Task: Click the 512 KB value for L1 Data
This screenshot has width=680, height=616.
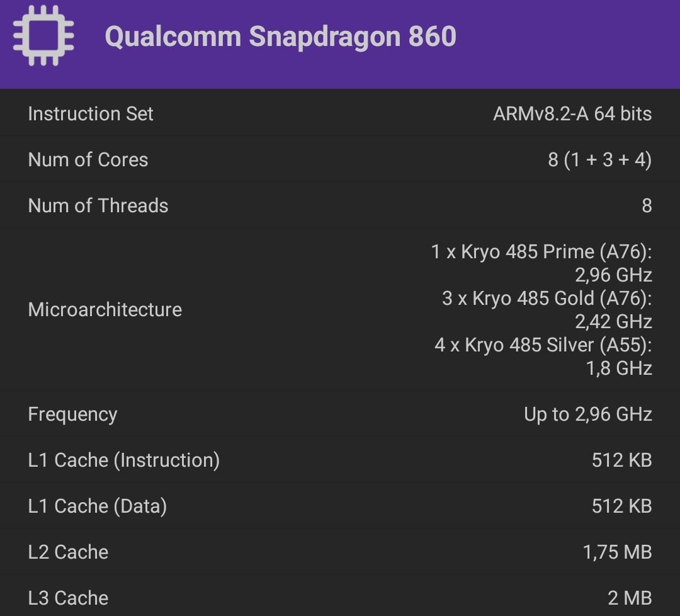Action: coord(621,506)
